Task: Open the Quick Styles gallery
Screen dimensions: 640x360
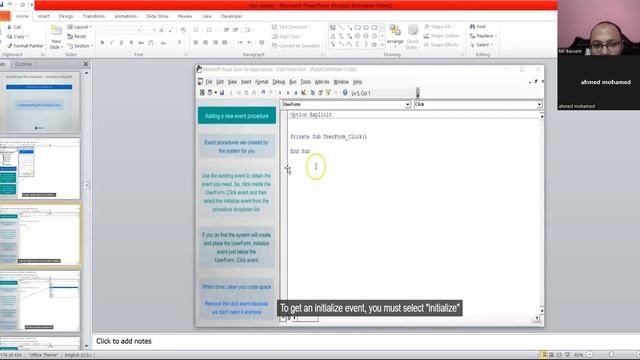Action: point(413,37)
